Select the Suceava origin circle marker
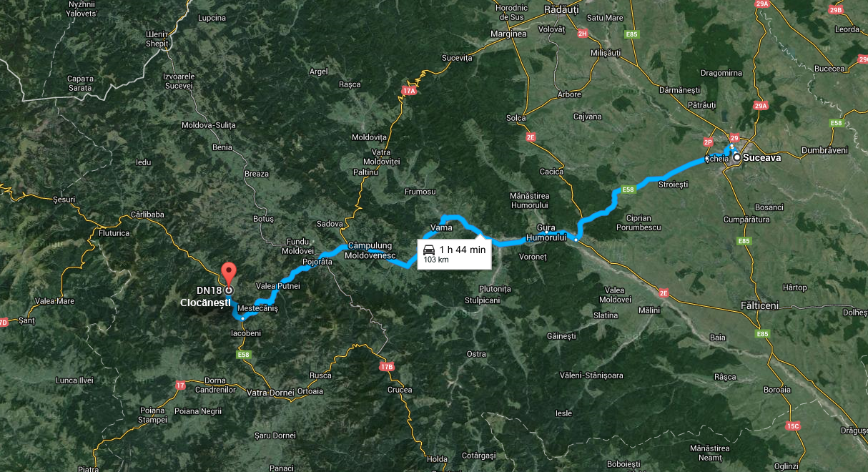 (x=736, y=157)
